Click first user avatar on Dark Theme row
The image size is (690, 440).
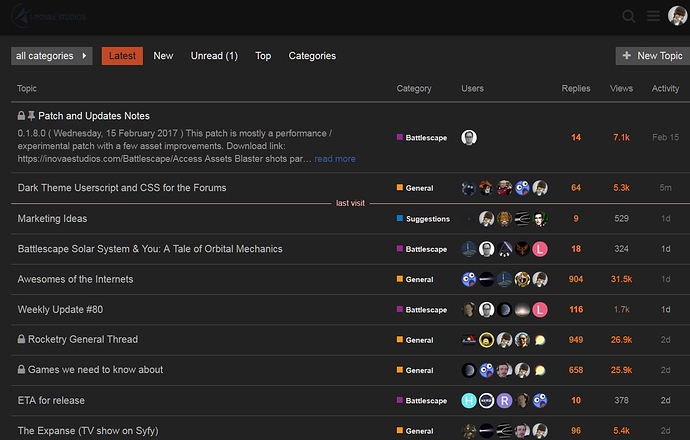(x=469, y=188)
